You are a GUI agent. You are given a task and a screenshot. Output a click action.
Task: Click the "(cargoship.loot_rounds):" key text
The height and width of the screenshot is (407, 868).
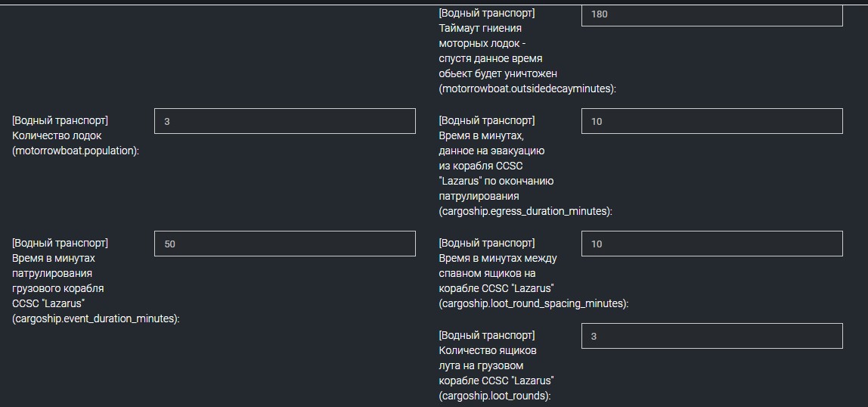click(494, 396)
